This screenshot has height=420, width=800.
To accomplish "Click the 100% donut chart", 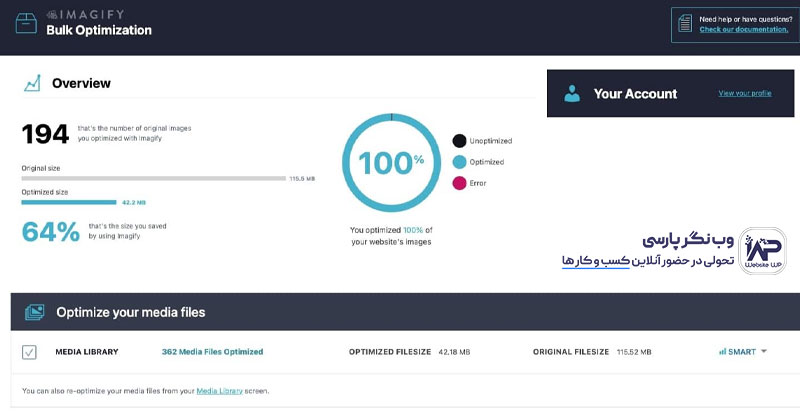I will point(391,163).
